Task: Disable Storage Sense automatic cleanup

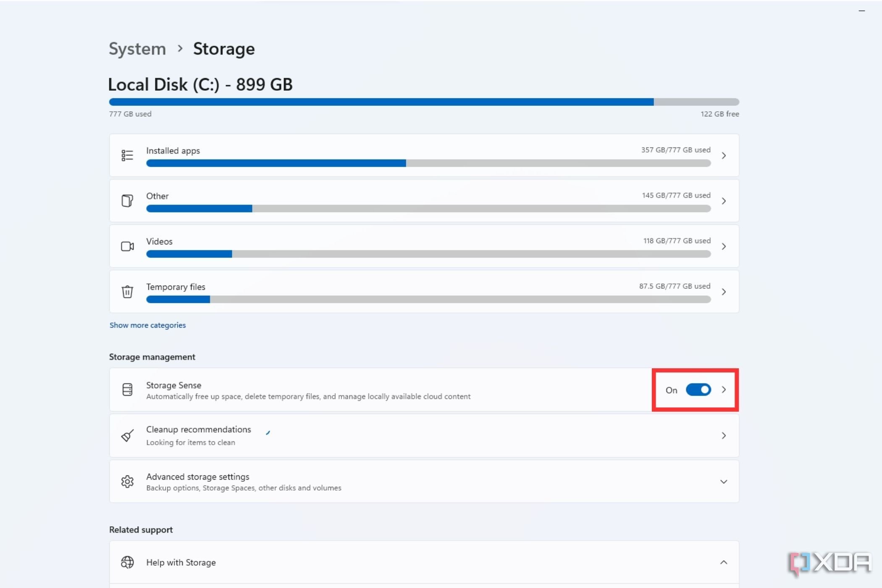Action: click(x=697, y=389)
